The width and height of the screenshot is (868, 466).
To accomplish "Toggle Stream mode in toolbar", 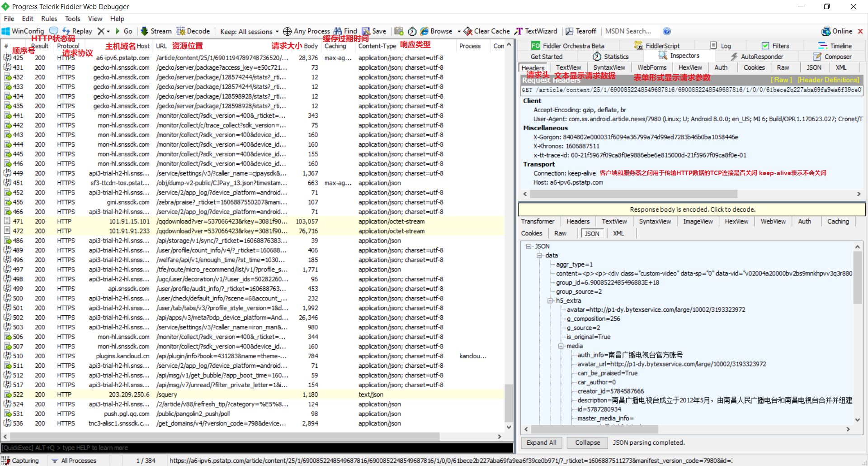I will [156, 31].
